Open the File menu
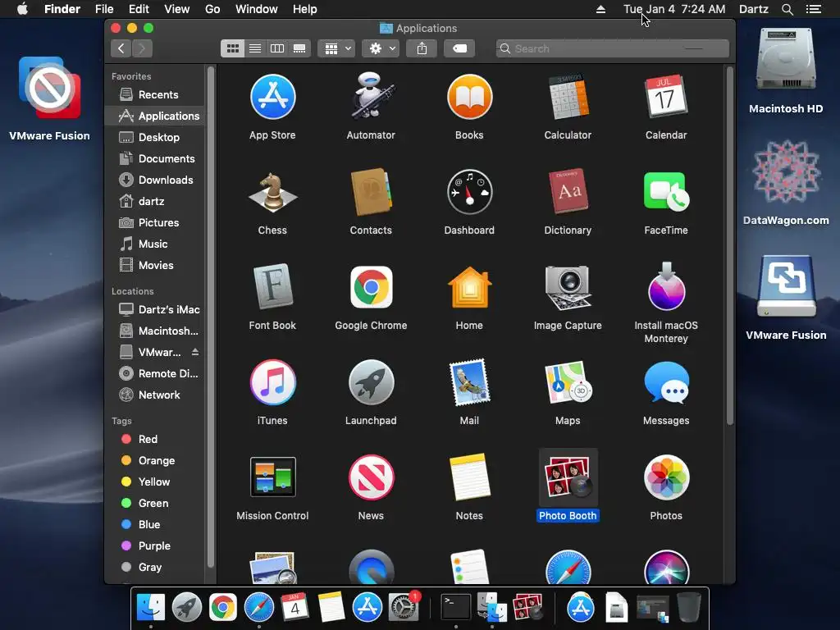The width and height of the screenshot is (840, 630). pyautogui.click(x=104, y=9)
